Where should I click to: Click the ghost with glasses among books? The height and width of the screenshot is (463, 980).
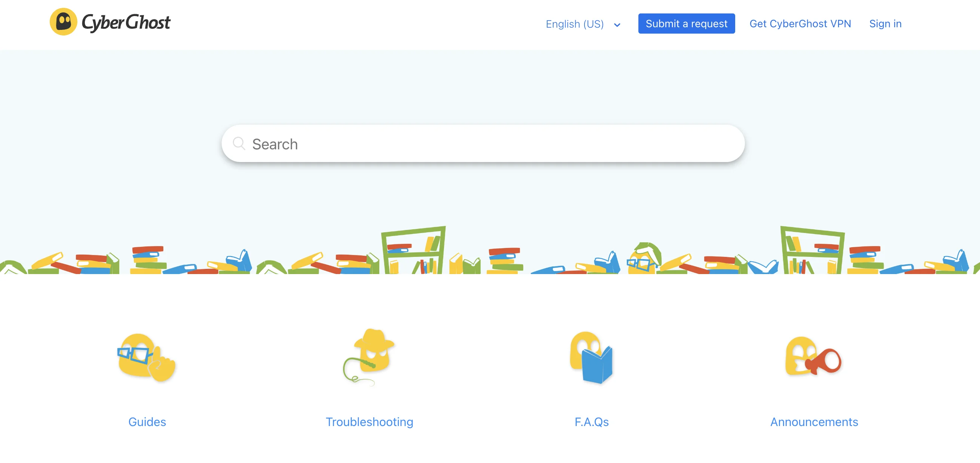click(x=644, y=258)
